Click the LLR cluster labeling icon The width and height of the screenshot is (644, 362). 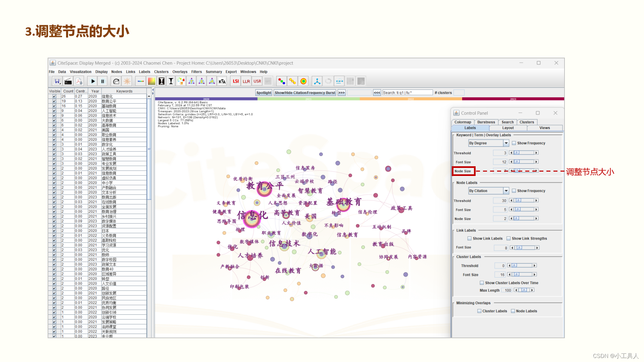coord(246,81)
